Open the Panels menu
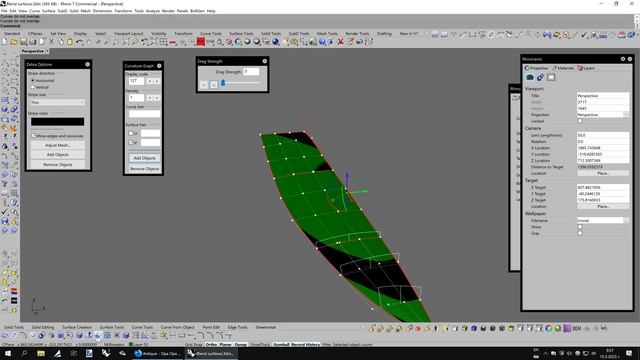 point(182,11)
